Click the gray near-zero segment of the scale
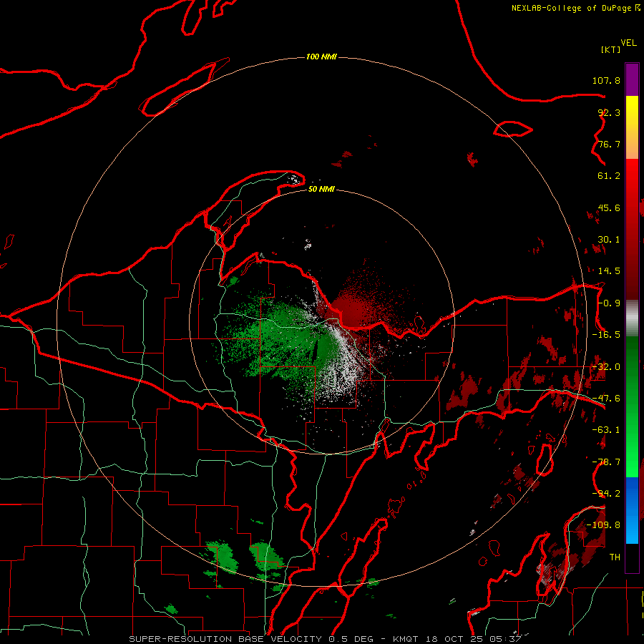The image size is (644, 644). pyautogui.click(x=632, y=318)
